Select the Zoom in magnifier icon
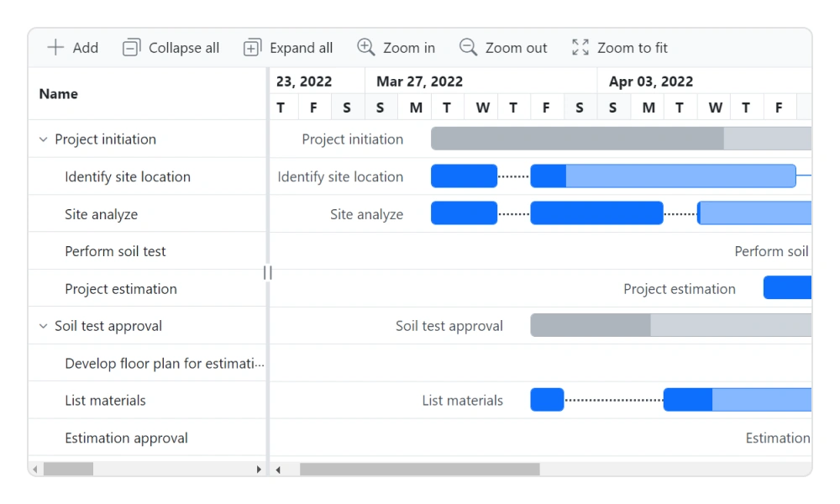The height and width of the screenshot is (504, 840). [366, 47]
